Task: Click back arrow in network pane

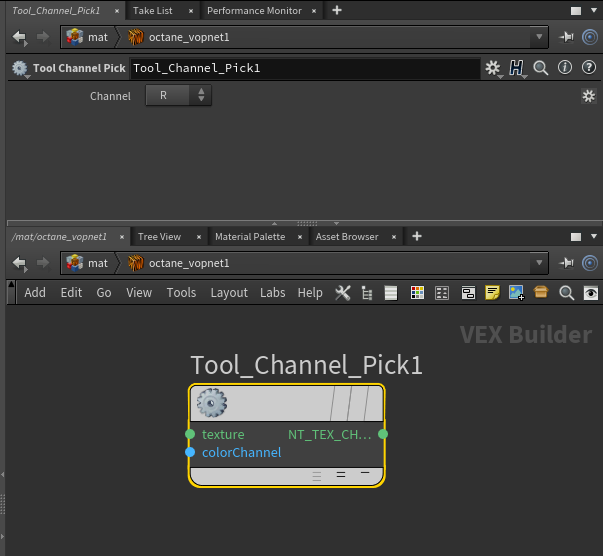Action: 19,263
